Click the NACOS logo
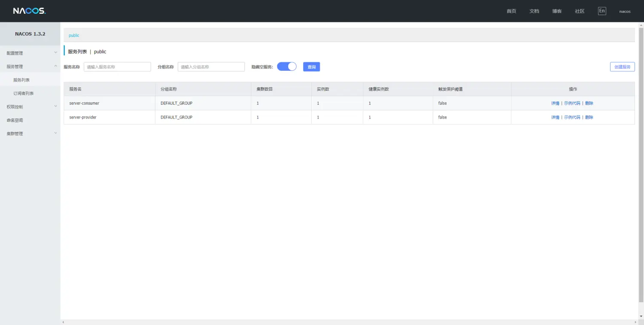644x325 pixels. pos(29,11)
